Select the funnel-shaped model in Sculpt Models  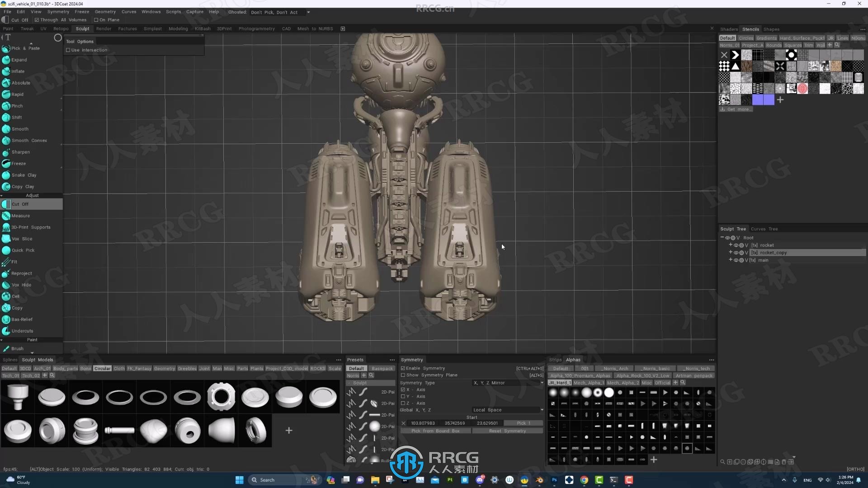click(x=18, y=397)
